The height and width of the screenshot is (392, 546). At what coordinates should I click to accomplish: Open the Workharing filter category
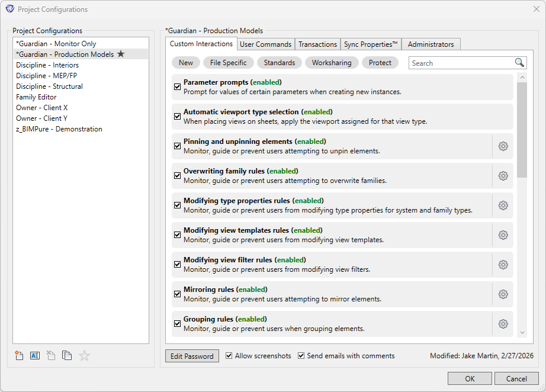coord(332,62)
